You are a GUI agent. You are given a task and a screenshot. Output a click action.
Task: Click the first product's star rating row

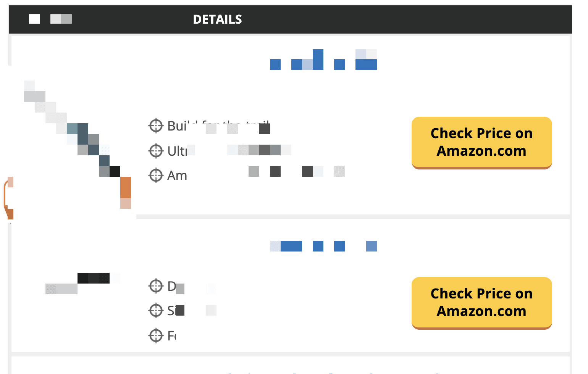tap(323, 60)
